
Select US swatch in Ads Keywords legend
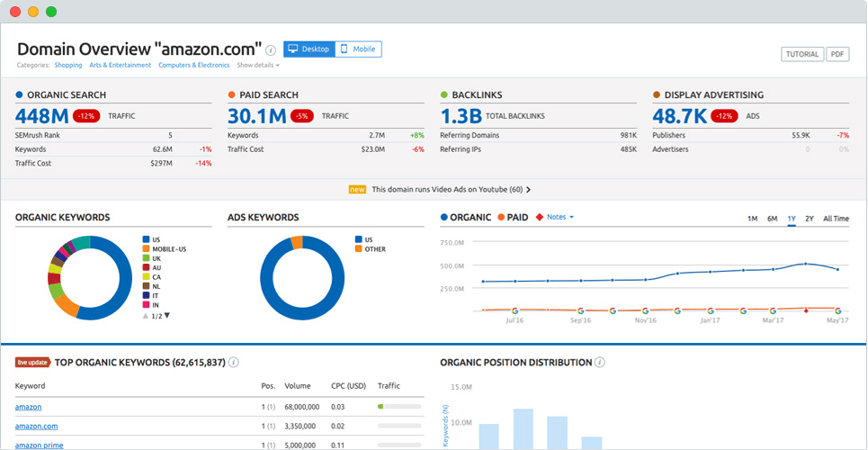(x=359, y=239)
